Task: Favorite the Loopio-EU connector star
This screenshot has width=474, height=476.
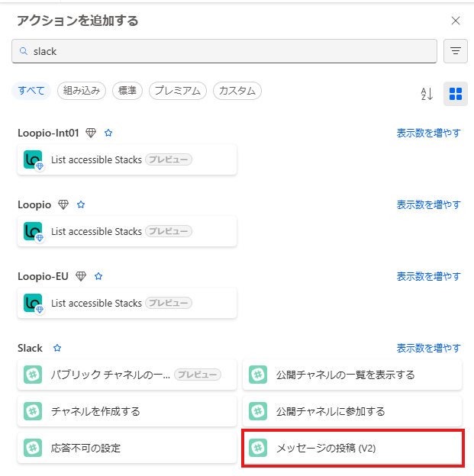Action: pyautogui.click(x=98, y=276)
